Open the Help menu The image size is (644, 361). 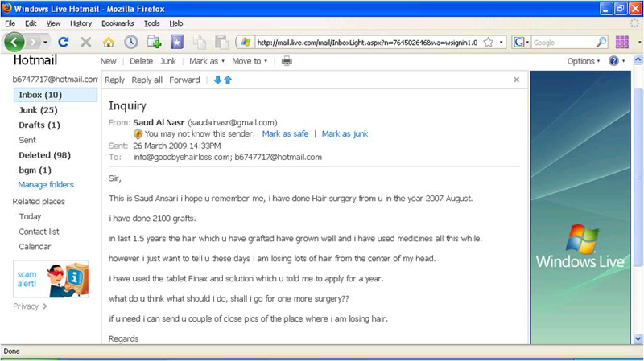click(176, 23)
